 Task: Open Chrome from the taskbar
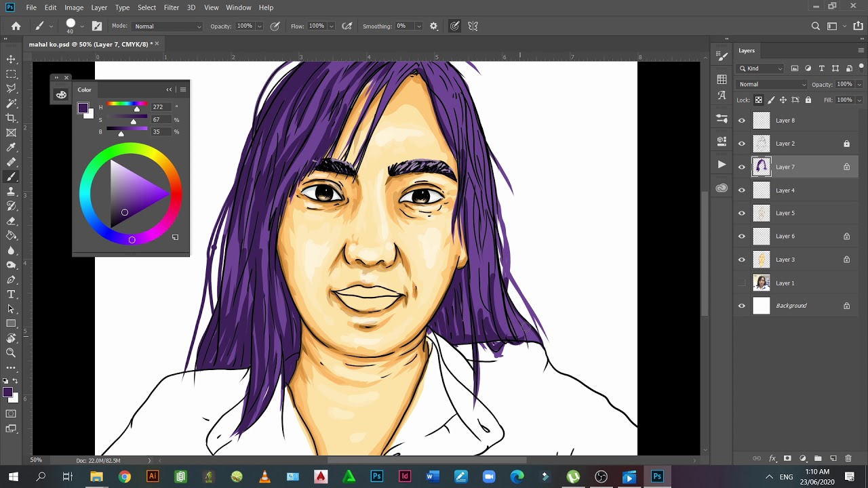(124, 477)
